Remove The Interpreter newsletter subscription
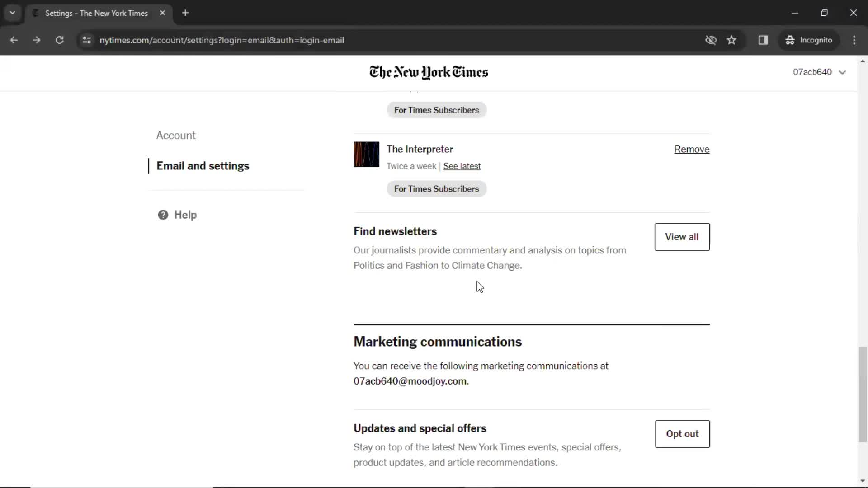 tap(692, 149)
